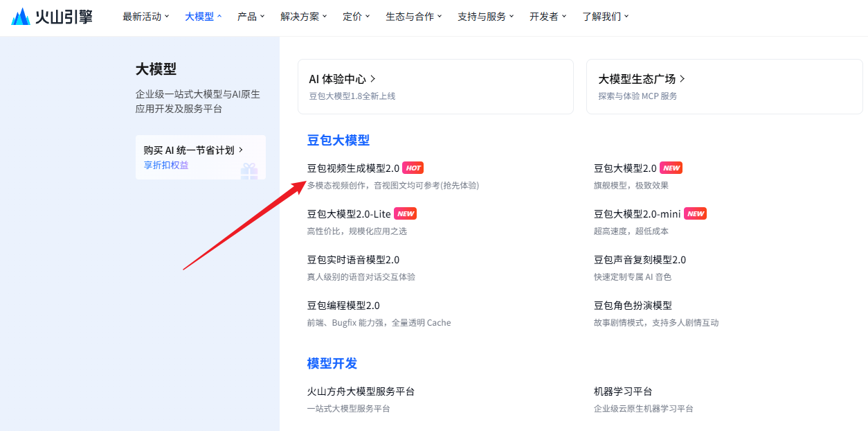Click the description 超高速度，超低成本
Viewport: 868px width, 431px height.
631,231
